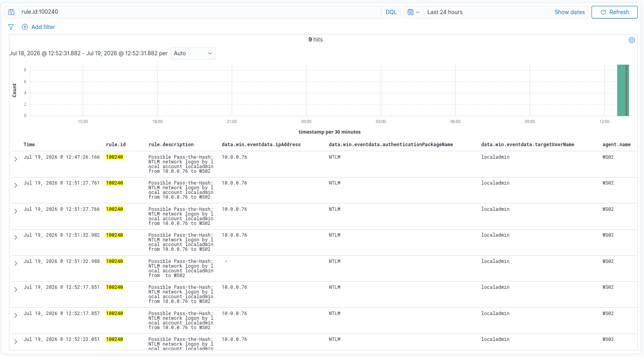Open the Auto interval dropdown
The height and width of the screenshot is (357, 644).
tap(193, 53)
